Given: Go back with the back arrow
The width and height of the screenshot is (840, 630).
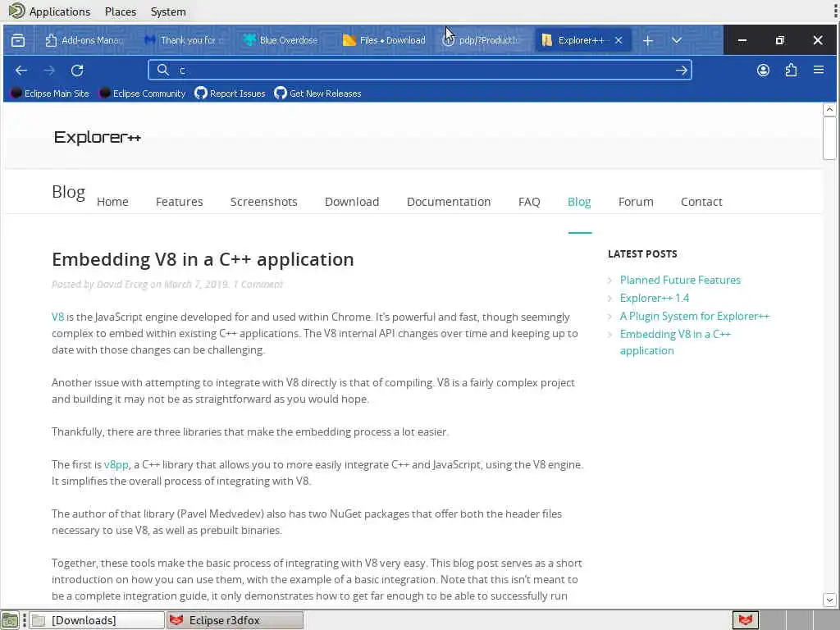Looking at the screenshot, I should pyautogui.click(x=21, y=71).
